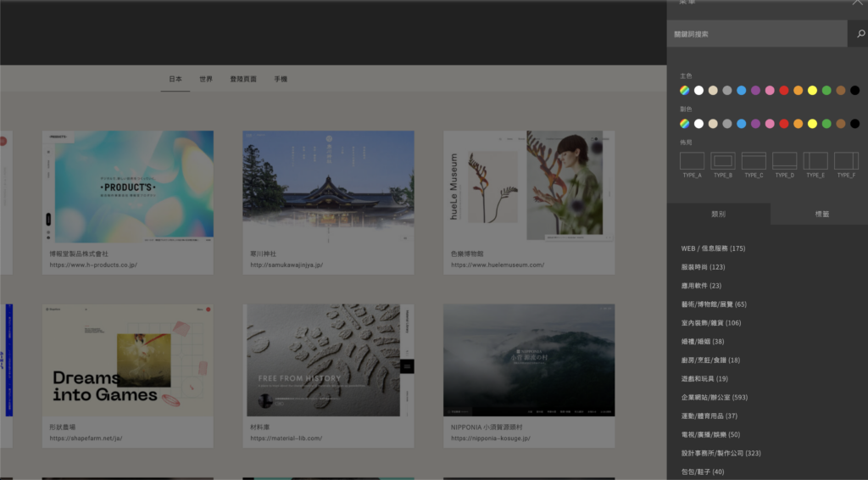Open the Dreams into Games thumbnail
The image size is (868, 480).
(x=128, y=360)
